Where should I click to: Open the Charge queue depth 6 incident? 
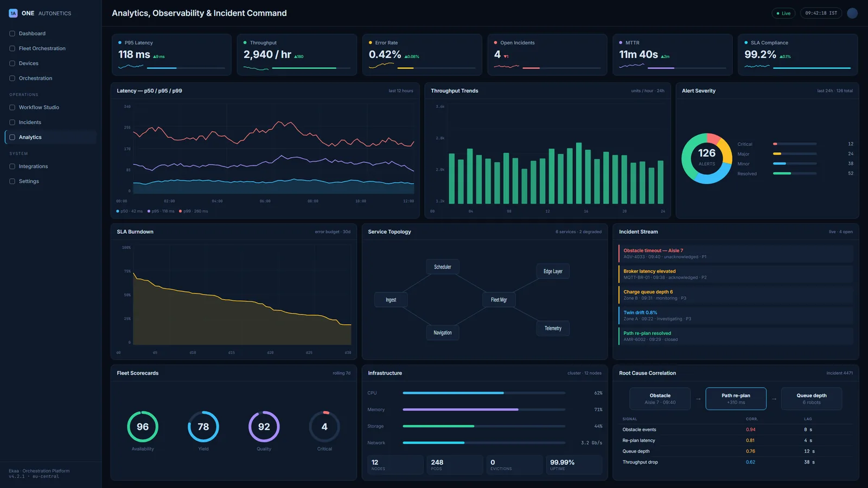coord(736,295)
